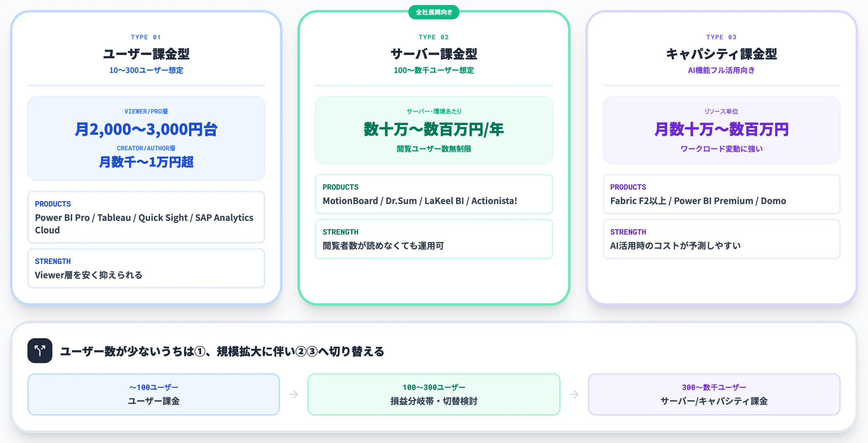
Task: Select the 100〜数千ユーザー想定 subtitle
Action: pyautogui.click(x=434, y=70)
